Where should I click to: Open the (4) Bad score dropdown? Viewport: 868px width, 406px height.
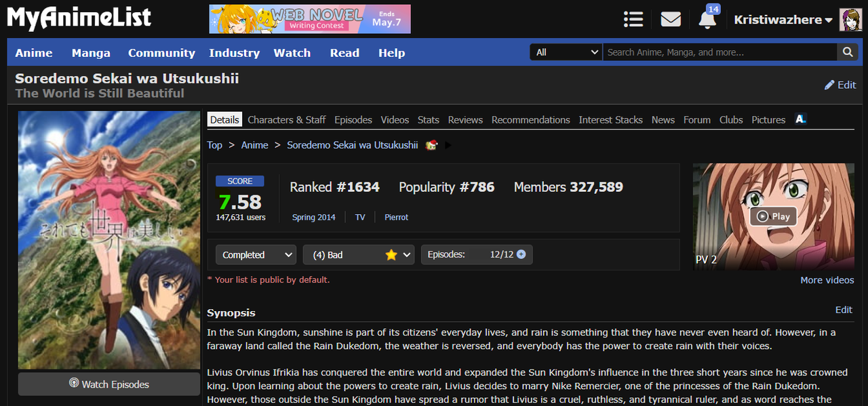[359, 255]
